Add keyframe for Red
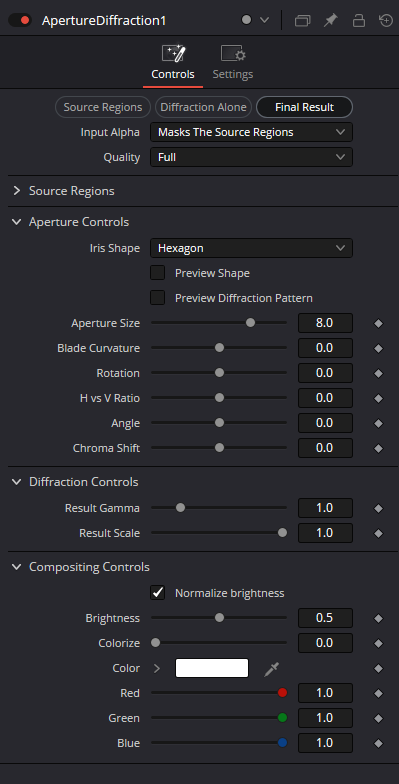The width and height of the screenshot is (399, 784). point(378,694)
